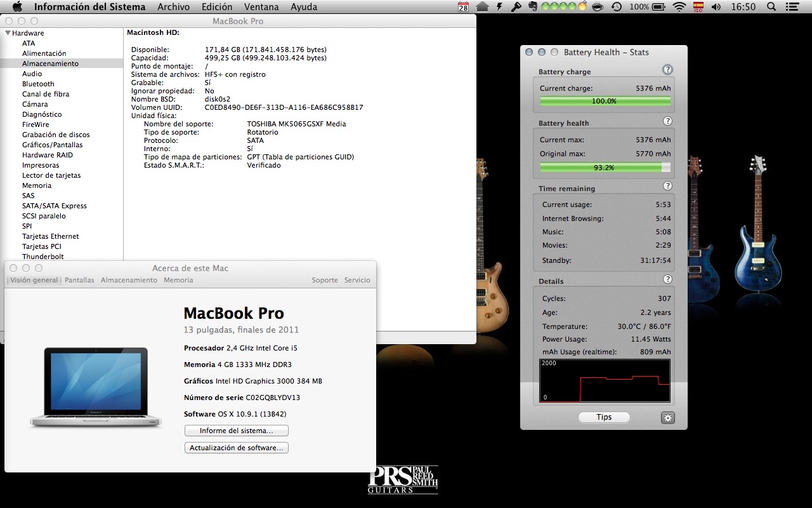Select Impresoras in sidebar
This screenshot has width=812, height=508.
click(x=41, y=165)
